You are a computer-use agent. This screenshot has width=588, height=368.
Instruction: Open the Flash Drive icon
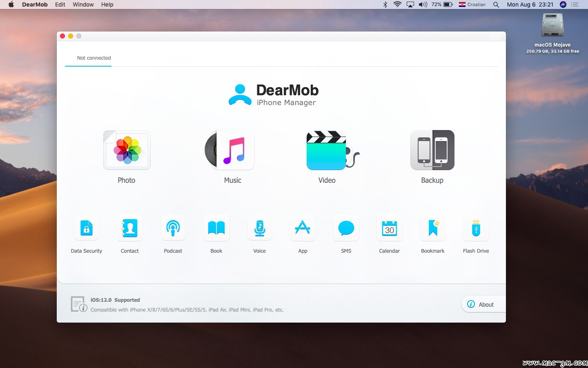tap(476, 228)
